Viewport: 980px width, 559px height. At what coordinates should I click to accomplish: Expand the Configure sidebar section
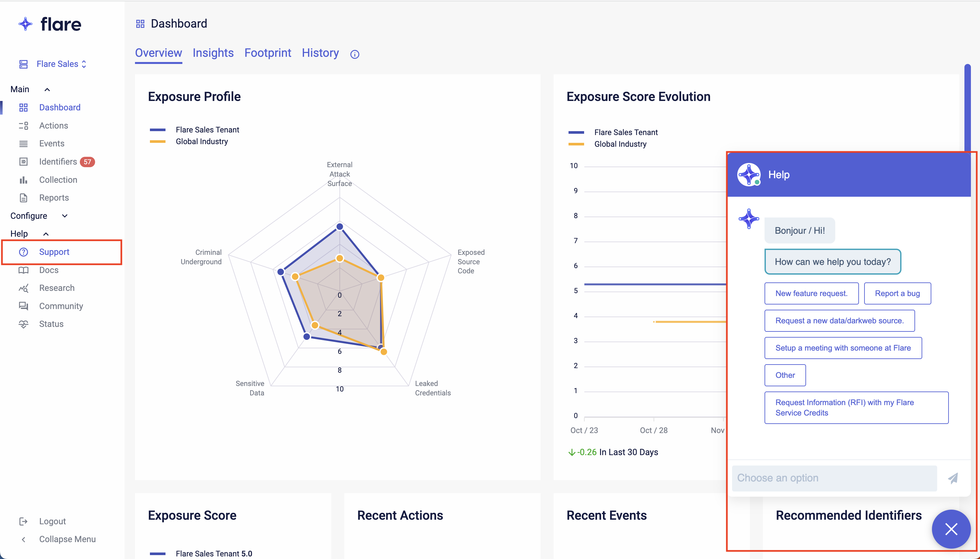65,216
